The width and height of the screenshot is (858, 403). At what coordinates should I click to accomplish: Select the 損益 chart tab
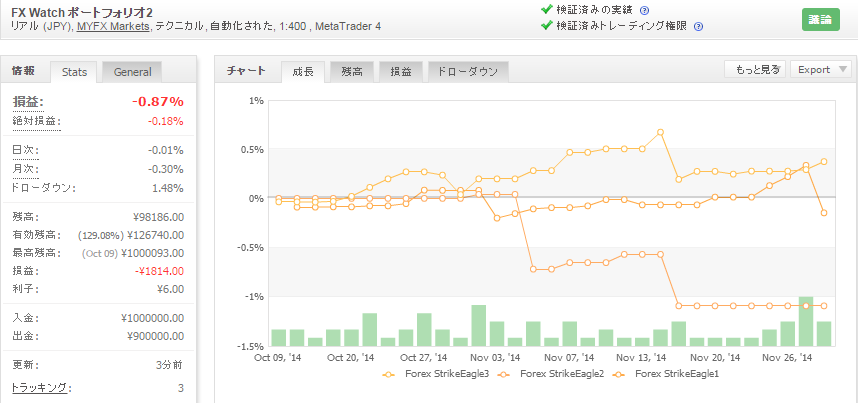[x=401, y=71]
